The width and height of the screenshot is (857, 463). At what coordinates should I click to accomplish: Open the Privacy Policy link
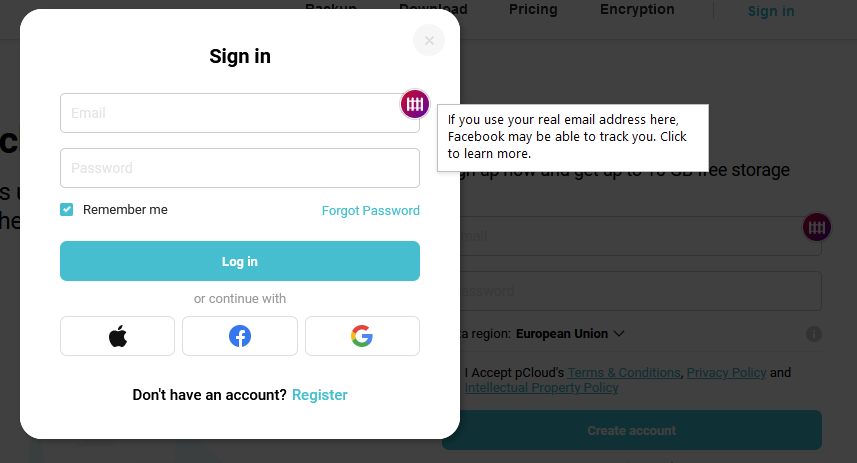tap(726, 372)
